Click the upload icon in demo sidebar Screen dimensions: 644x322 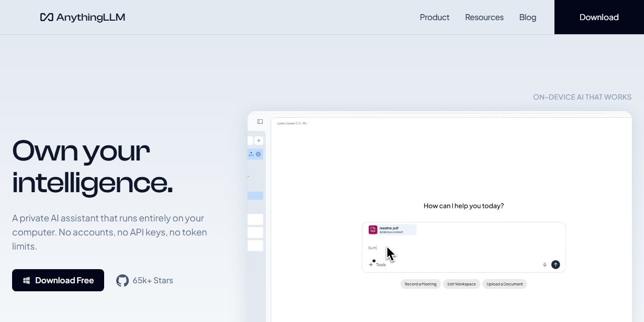coord(251,154)
